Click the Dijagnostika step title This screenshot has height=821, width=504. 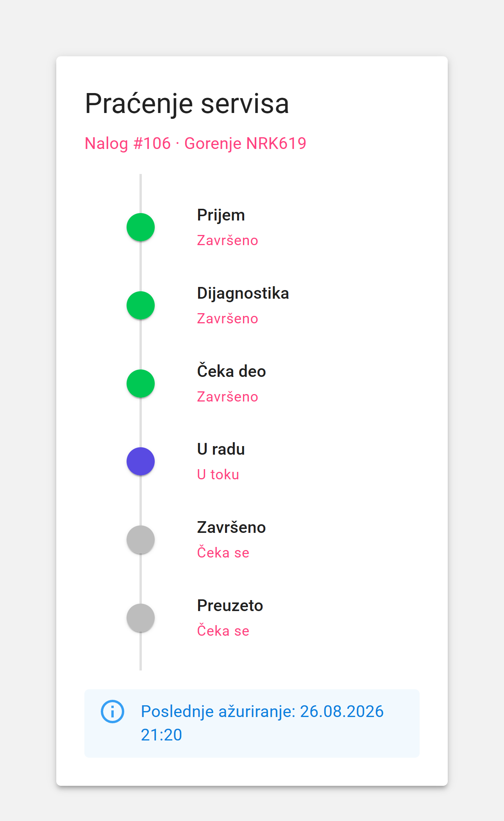tap(243, 294)
